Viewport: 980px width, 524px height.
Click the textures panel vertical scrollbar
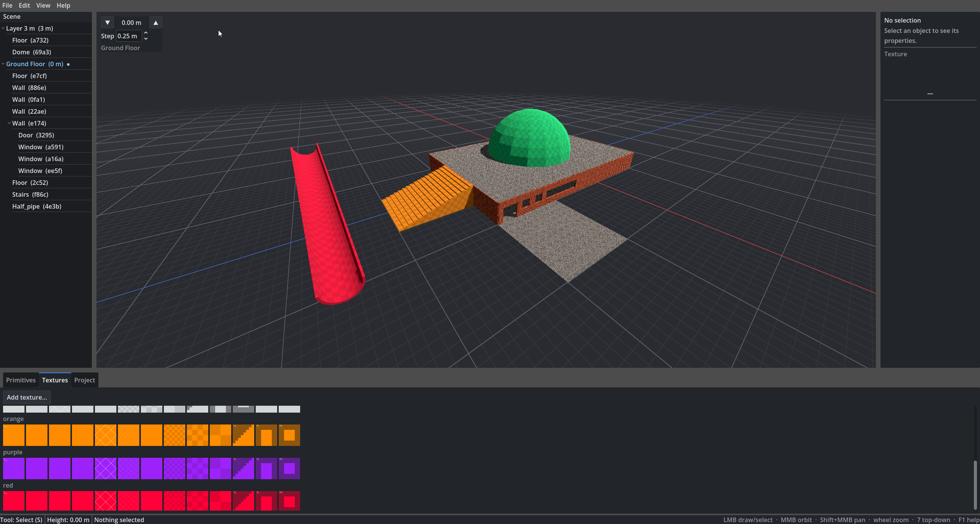coord(975,485)
